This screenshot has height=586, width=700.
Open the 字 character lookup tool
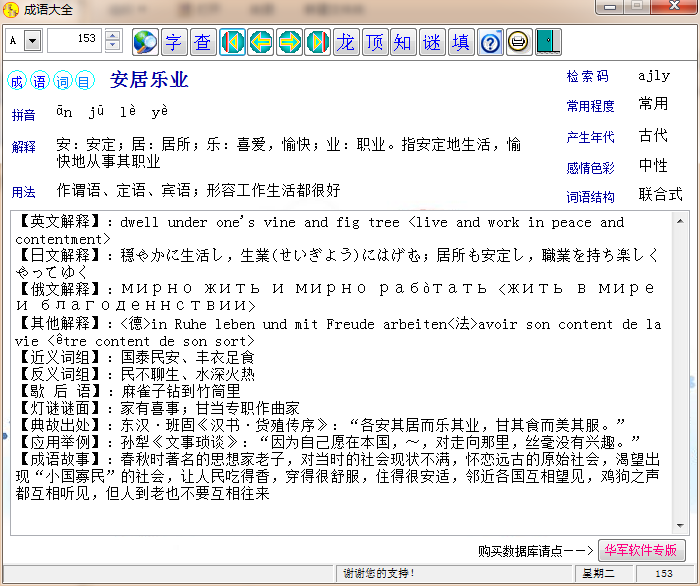174,42
